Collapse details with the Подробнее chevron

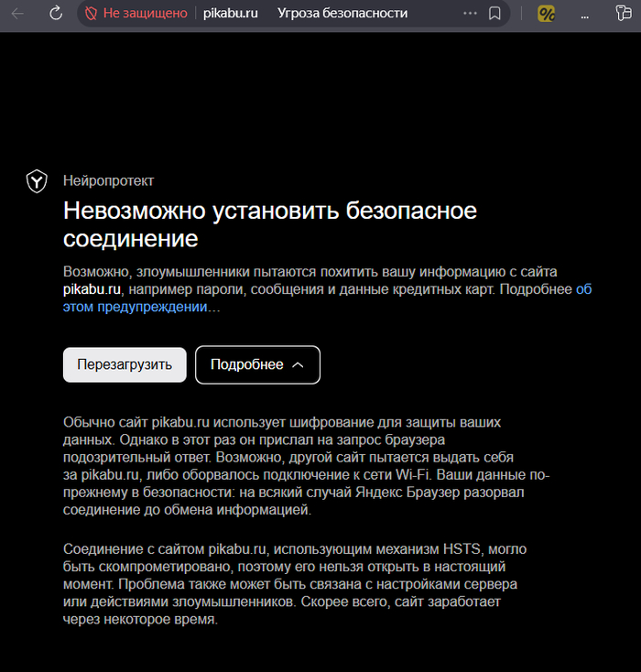coord(298,364)
